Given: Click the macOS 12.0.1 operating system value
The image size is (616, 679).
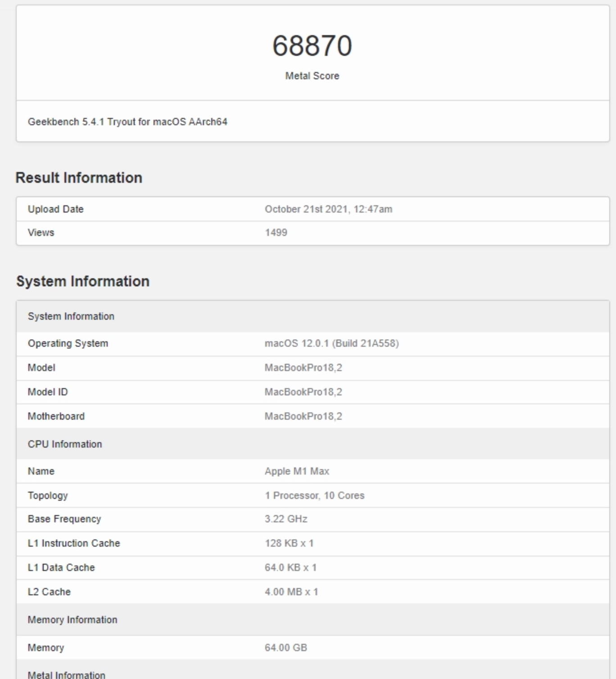Looking at the screenshot, I should (331, 344).
